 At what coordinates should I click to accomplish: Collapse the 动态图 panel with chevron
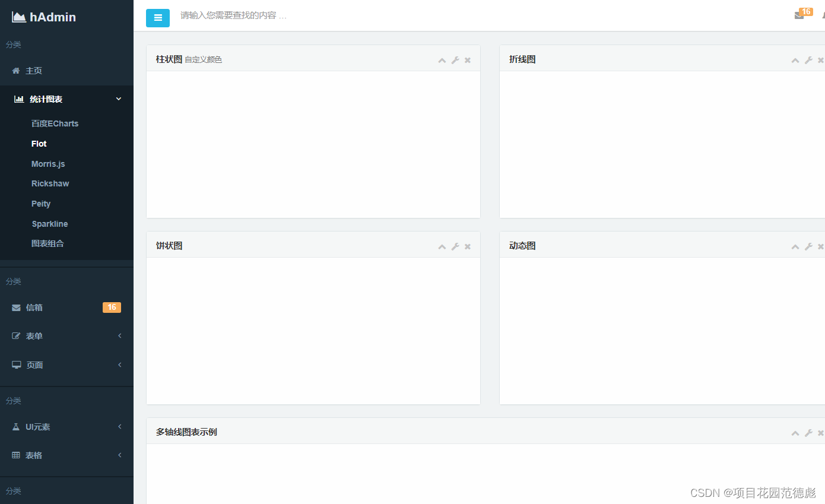point(795,246)
